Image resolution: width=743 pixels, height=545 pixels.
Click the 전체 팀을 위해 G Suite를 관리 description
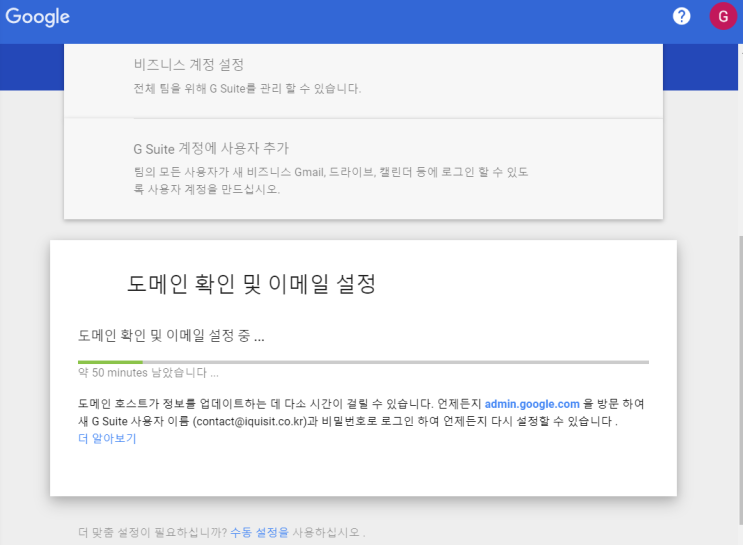pos(247,89)
